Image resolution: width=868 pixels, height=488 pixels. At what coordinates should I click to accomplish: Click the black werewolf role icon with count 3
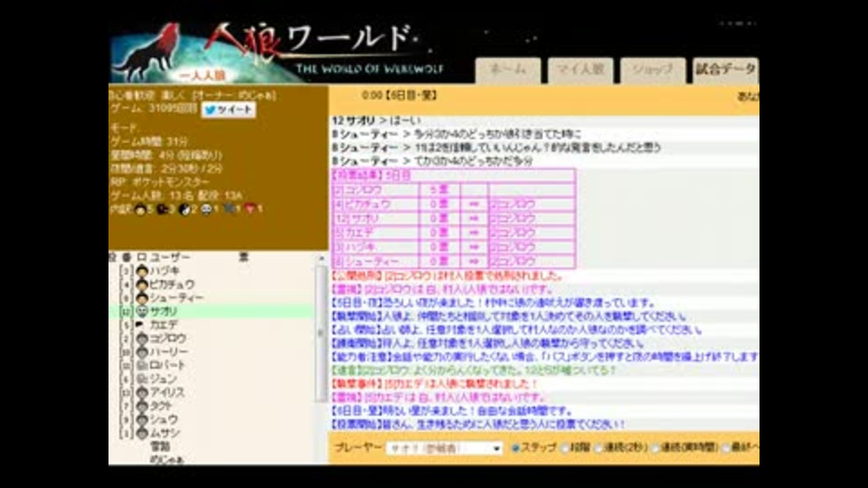click(x=162, y=209)
